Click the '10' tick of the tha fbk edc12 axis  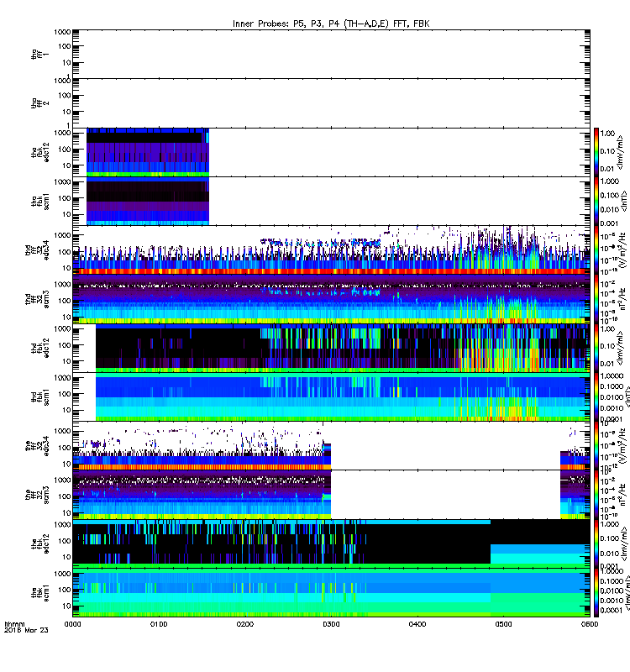pos(66,165)
